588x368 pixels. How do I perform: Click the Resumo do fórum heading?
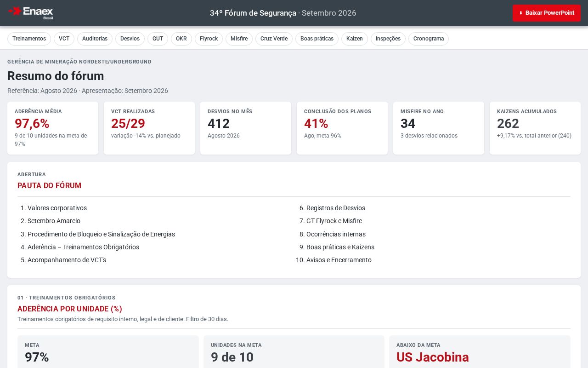pos(56,76)
